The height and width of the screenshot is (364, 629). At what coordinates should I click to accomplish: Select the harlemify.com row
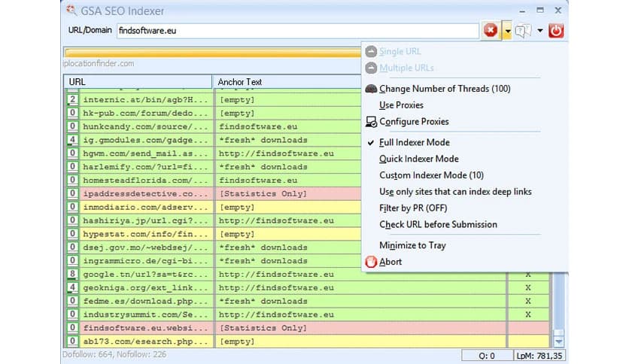tap(213, 167)
